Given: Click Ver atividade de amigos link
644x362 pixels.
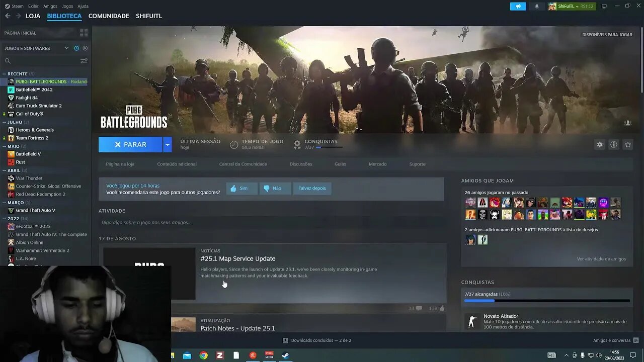Looking at the screenshot, I should pos(601,259).
